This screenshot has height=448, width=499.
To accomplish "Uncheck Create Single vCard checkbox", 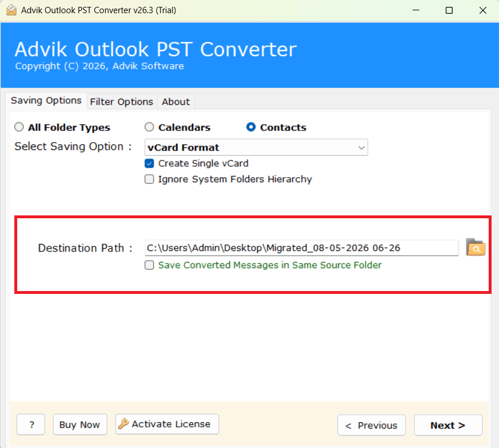I will [x=150, y=163].
